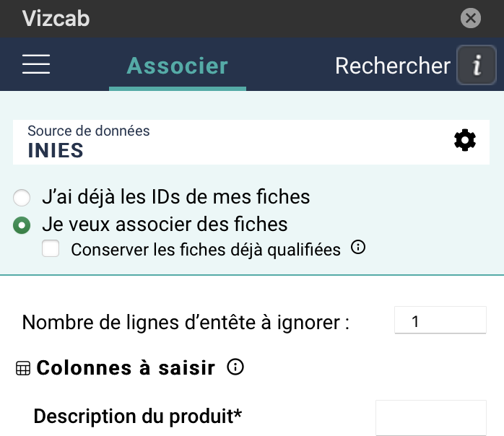Click the header lines to ignore field
Viewport: 504px width, 436px height.
coord(440,321)
